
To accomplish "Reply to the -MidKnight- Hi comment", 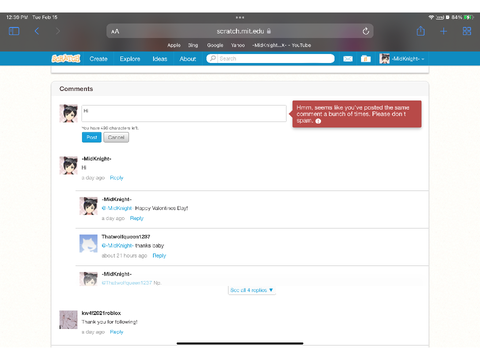I will click(x=117, y=178).
